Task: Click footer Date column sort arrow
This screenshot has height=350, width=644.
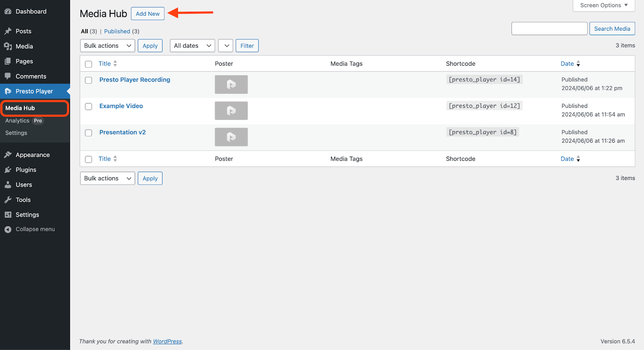Action: [x=578, y=159]
